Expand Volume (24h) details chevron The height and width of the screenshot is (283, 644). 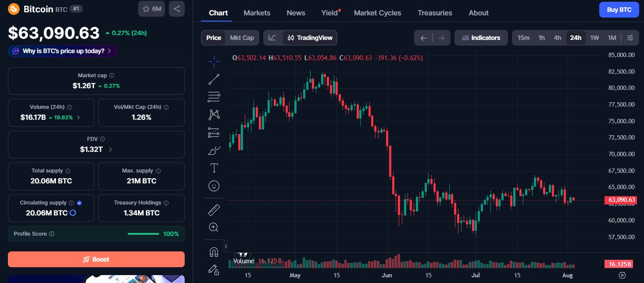pyautogui.click(x=79, y=118)
